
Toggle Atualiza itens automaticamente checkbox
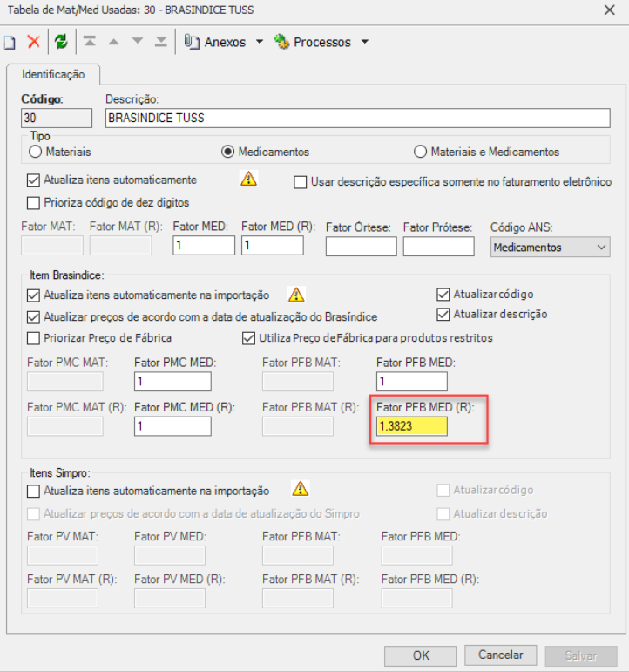tap(33, 180)
